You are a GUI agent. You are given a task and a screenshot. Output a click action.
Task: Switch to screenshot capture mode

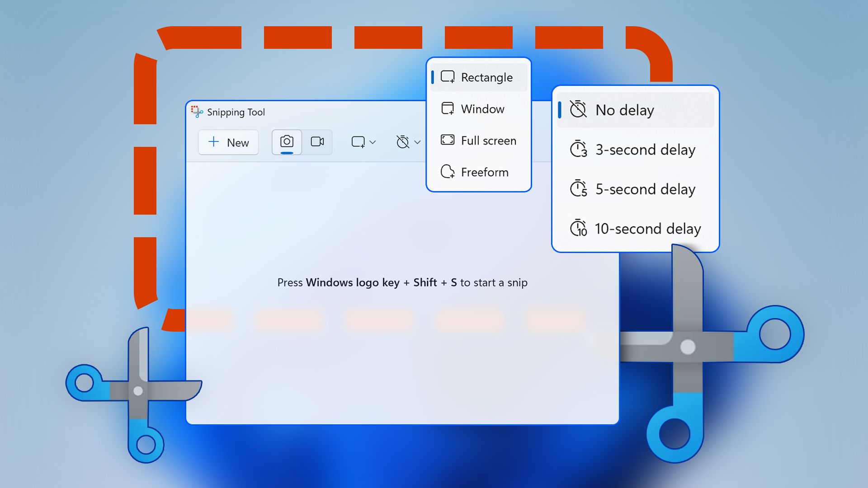[x=288, y=141]
